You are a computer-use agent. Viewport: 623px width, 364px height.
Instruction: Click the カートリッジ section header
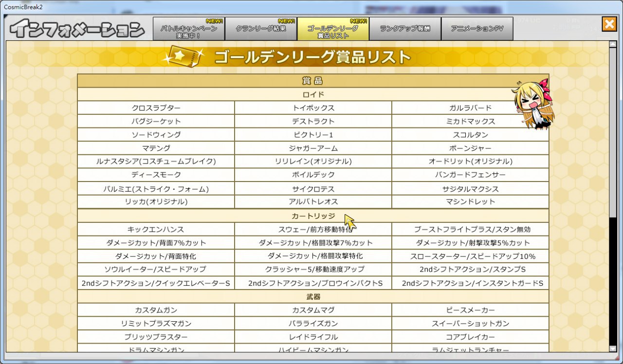[313, 216]
